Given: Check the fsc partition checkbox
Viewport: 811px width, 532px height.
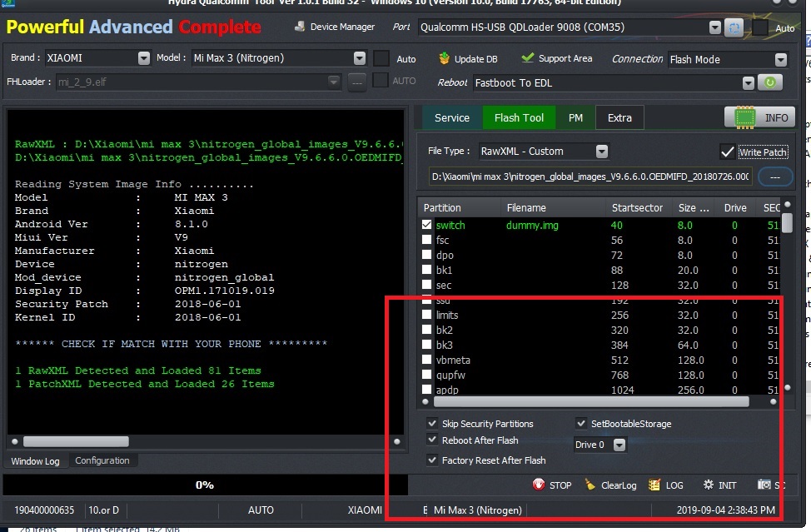Looking at the screenshot, I should tap(426, 240).
